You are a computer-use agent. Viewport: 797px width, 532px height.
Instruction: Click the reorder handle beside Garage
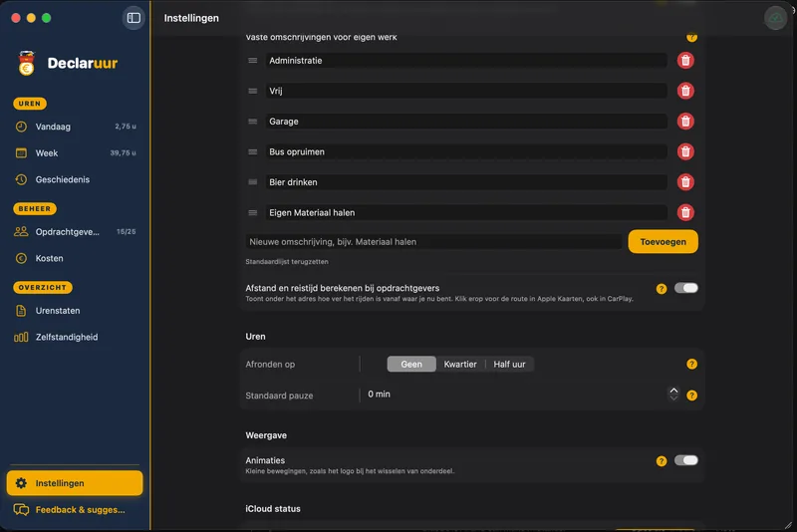253,122
